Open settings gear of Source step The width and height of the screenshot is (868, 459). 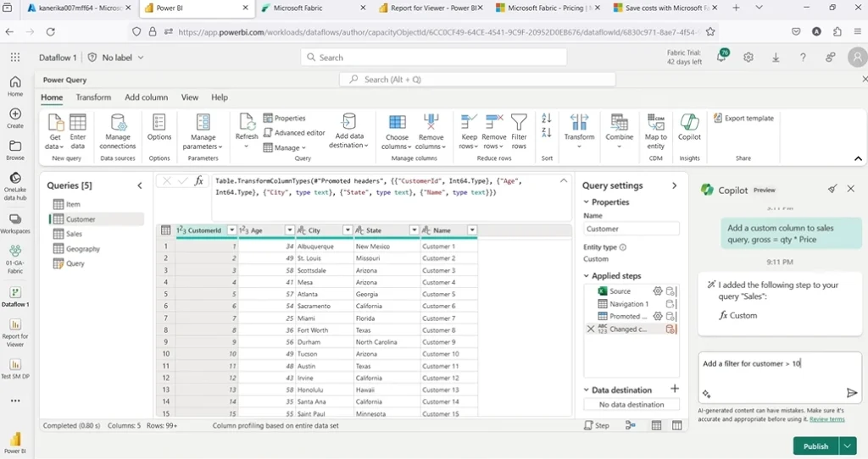658,290
